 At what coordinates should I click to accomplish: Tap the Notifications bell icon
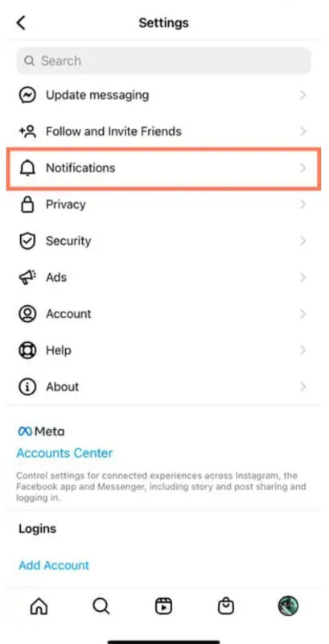[x=27, y=168]
